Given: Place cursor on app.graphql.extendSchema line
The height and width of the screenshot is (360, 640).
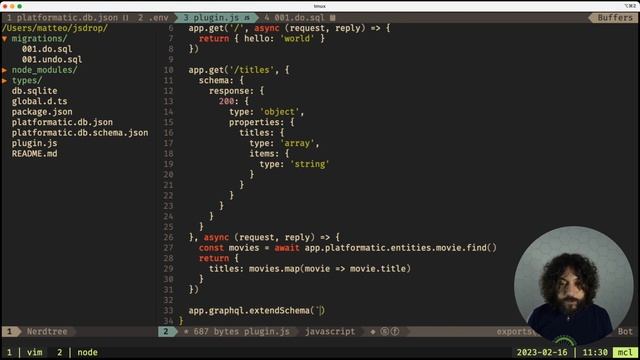Looking at the screenshot, I should coord(257,311).
